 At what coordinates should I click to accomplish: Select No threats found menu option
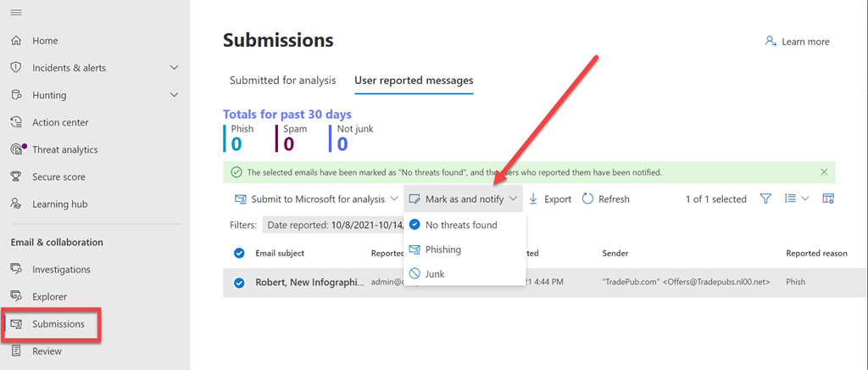(x=460, y=225)
